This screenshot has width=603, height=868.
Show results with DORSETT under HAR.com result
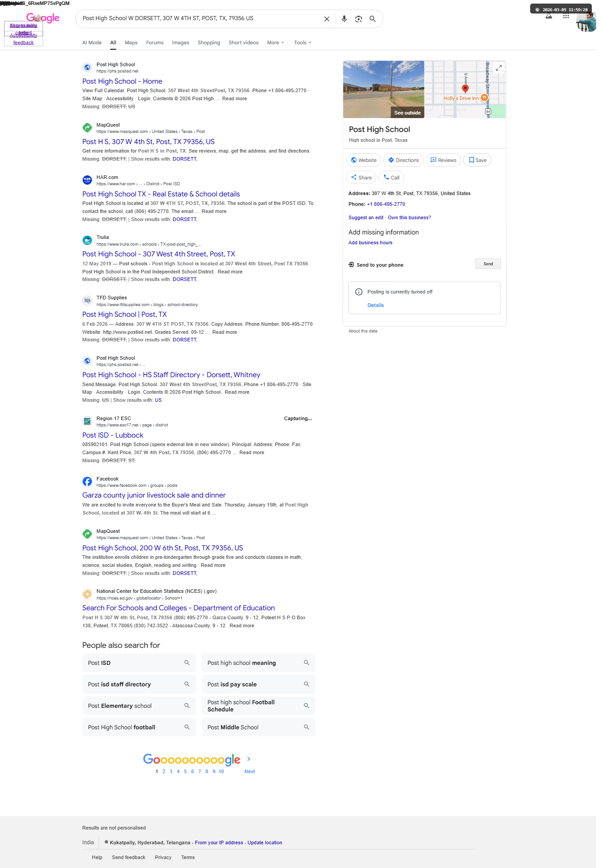pyautogui.click(x=184, y=219)
